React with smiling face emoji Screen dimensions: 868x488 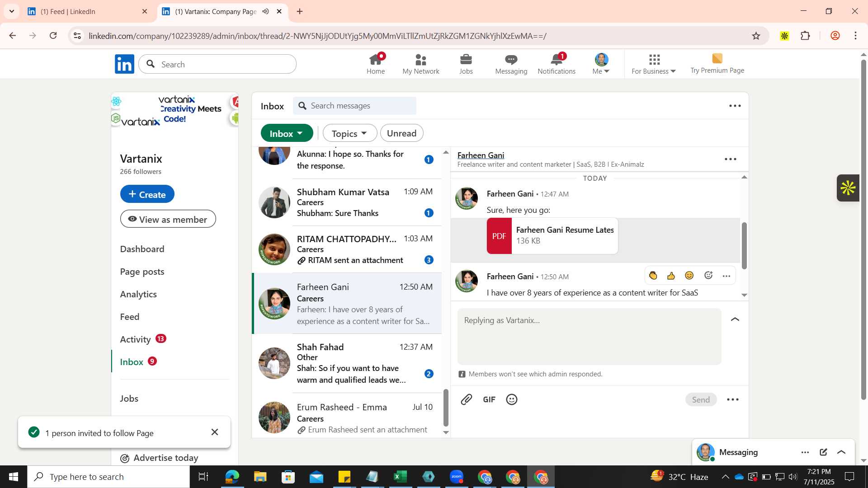tap(689, 276)
